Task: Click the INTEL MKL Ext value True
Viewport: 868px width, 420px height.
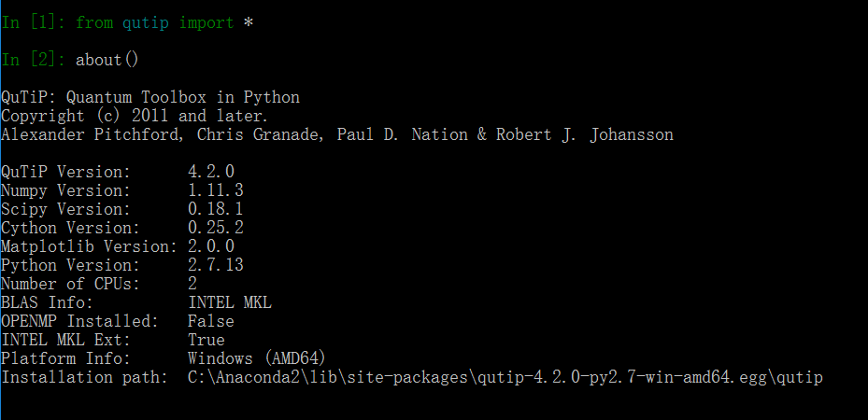Action: click(x=206, y=340)
